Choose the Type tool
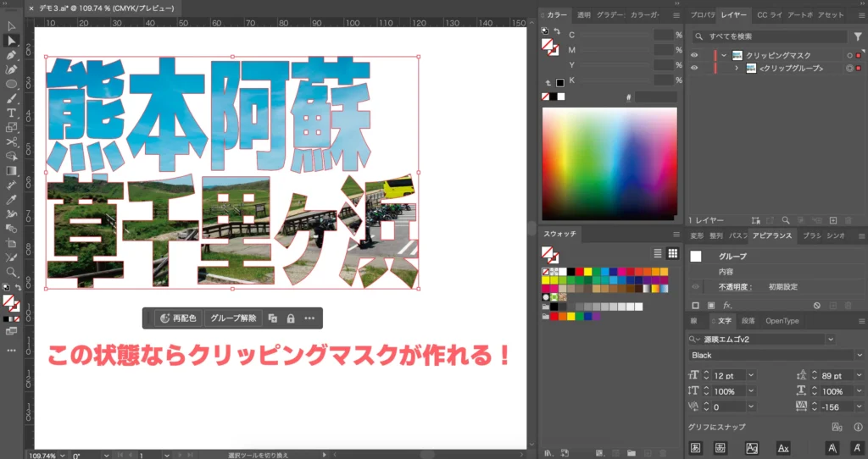868x459 pixels. 12,113
